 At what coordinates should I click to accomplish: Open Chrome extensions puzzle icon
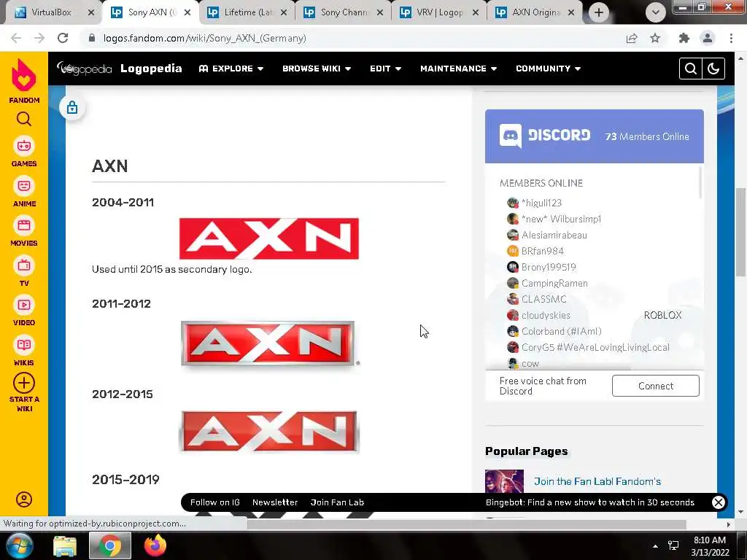[x=684, y=38]
